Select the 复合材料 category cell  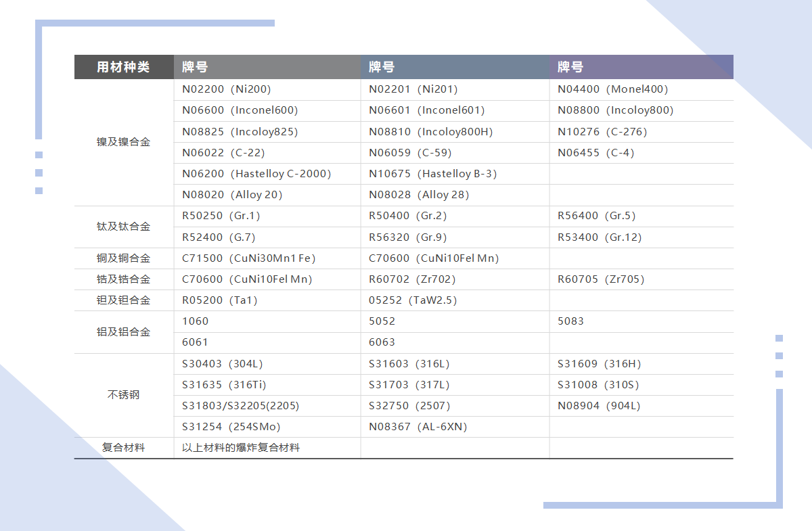click(x=124, y=448)
